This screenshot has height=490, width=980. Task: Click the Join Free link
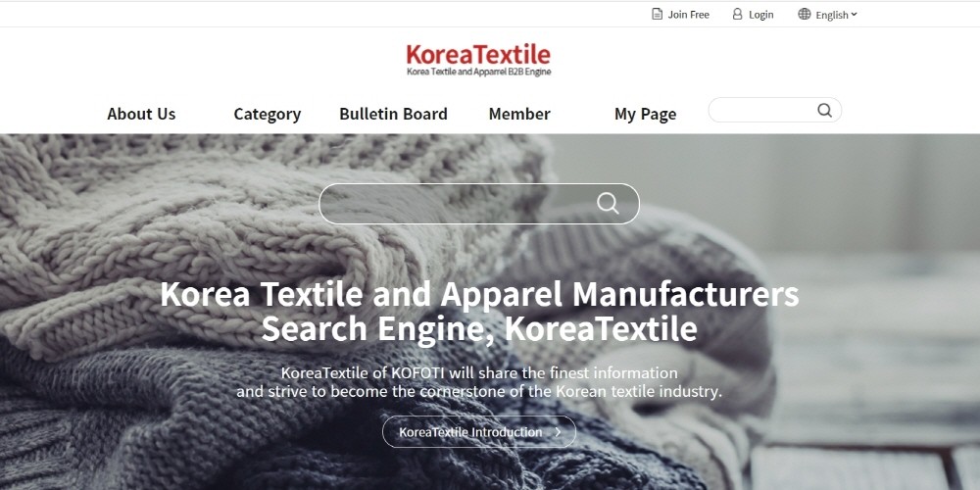coord(688,15)
